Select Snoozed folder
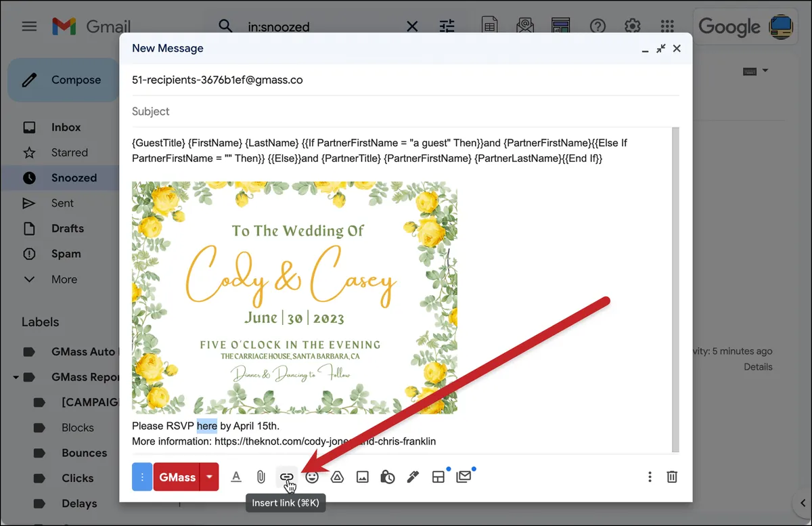Screen dimensions: 812x526 [x=74, y=178]
